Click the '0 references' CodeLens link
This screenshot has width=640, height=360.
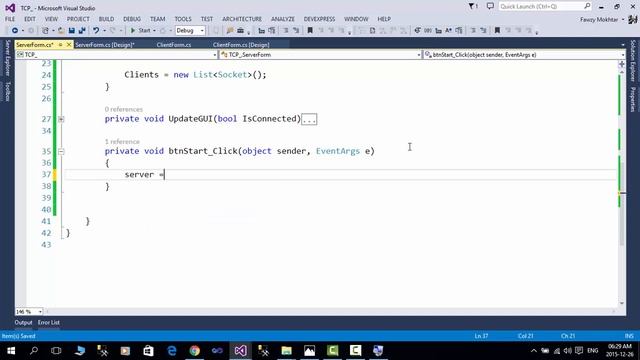click(124, 109)
